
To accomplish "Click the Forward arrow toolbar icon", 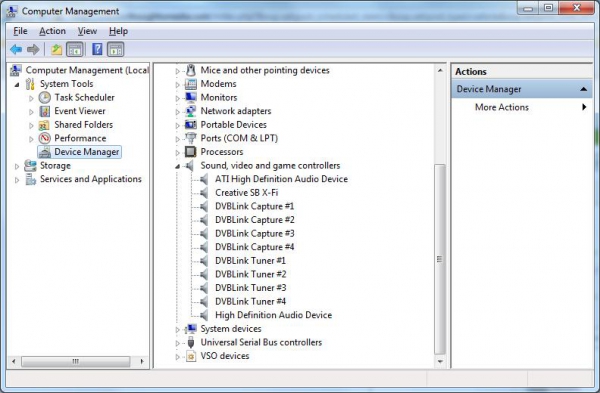I will pyautogui.click(x=33, y=49).
